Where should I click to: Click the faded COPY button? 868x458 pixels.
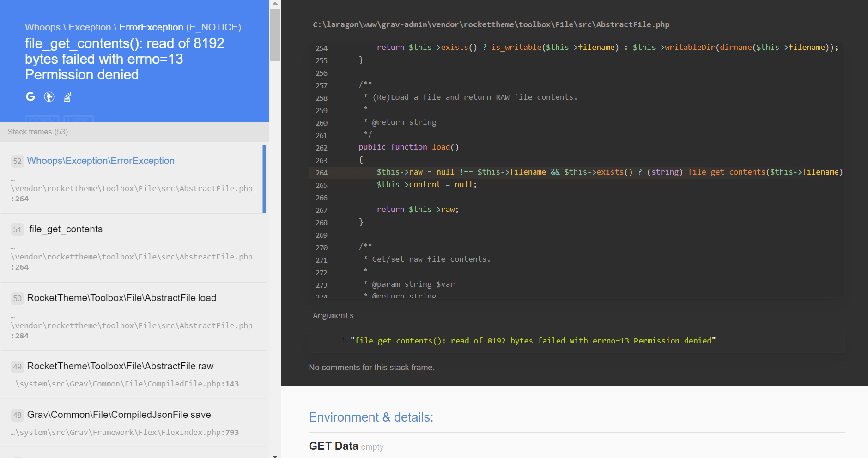(42, 119)
